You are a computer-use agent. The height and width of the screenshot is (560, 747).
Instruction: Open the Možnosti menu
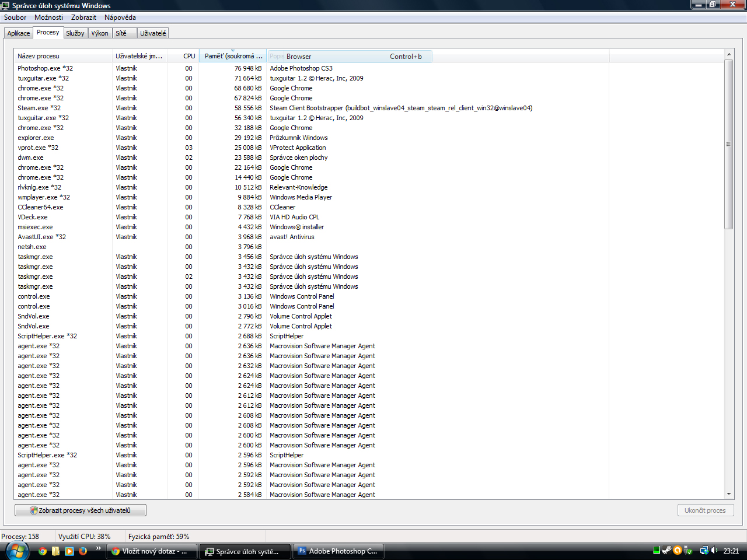click(48, 17)
